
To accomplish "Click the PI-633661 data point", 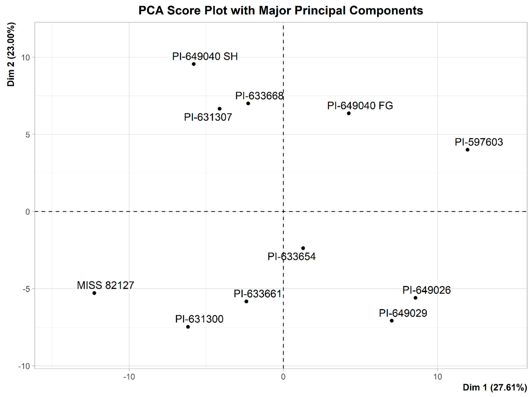I will (246, 302).
